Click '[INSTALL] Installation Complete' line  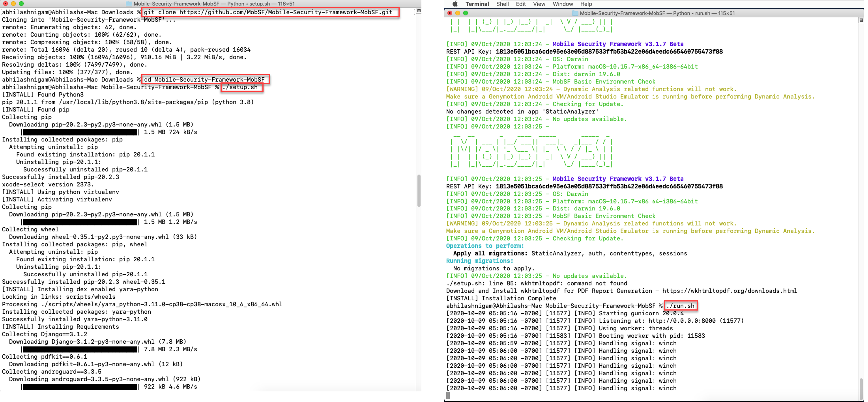tap(501, 298)
